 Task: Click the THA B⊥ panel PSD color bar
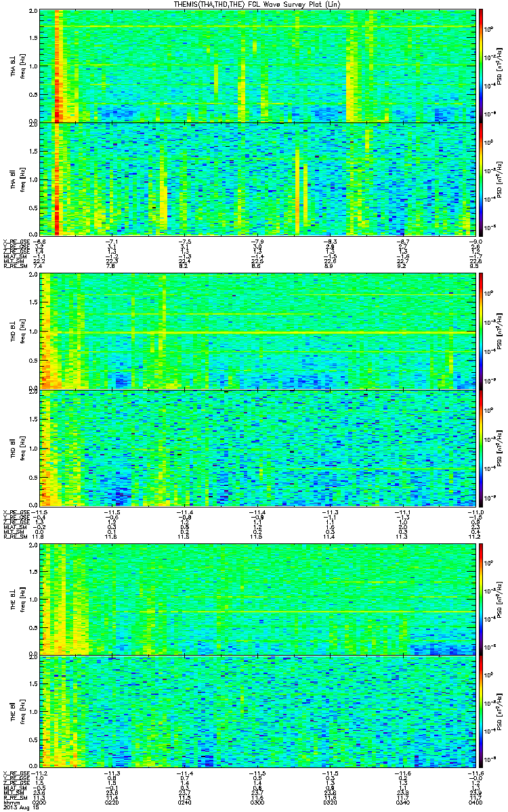point(480,66)
